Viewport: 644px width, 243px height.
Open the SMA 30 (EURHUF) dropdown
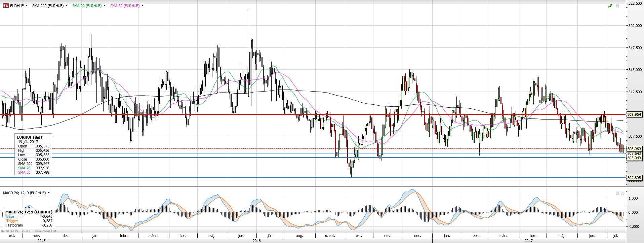coord(143,6)
